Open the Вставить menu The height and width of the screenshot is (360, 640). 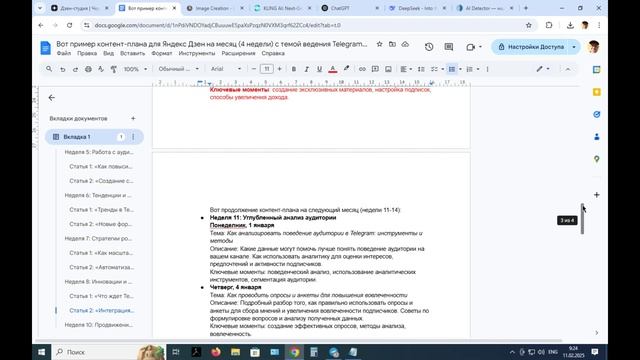pos(133,53)
